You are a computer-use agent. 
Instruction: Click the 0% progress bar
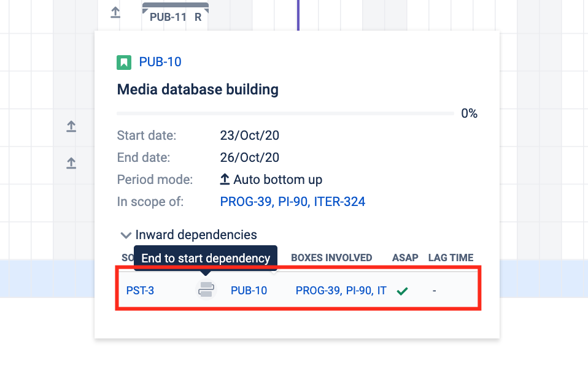click(285, 113)
